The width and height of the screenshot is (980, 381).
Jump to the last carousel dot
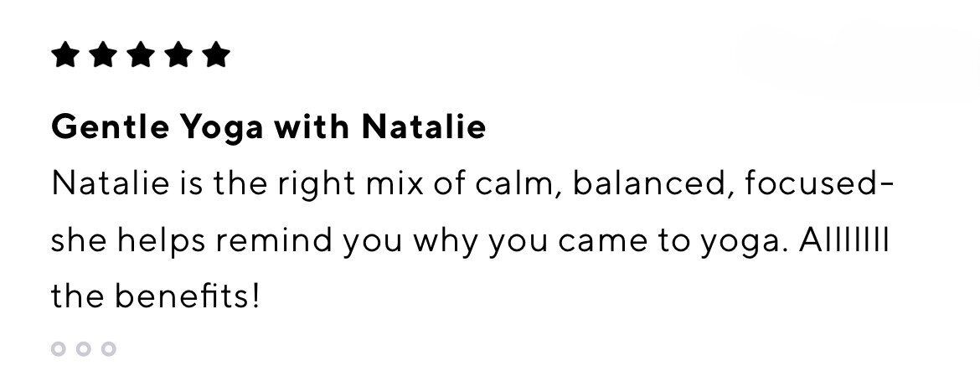[x=109, y=348]
